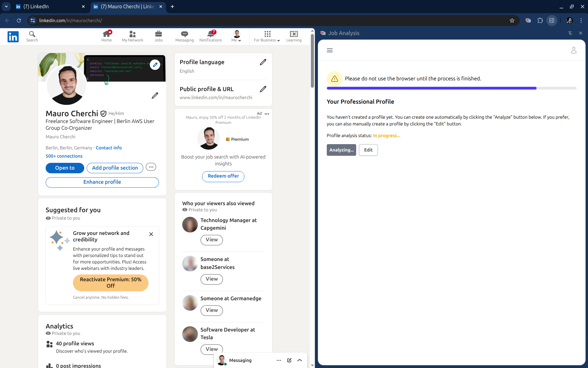Unpin the Job Analysis side panel
Screen dimensions: 588x368
[570, 33]
